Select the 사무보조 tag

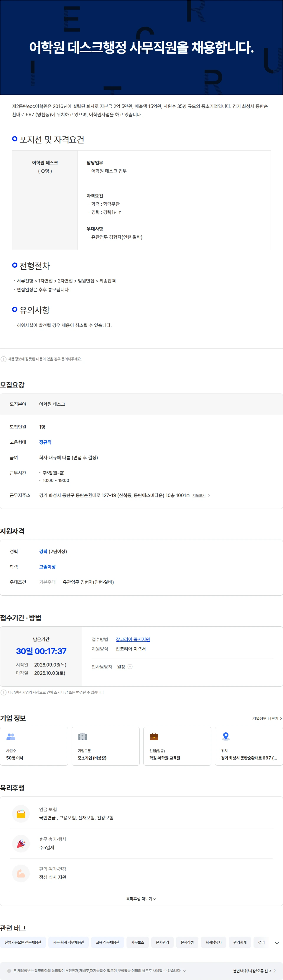(x=137, y=942)
